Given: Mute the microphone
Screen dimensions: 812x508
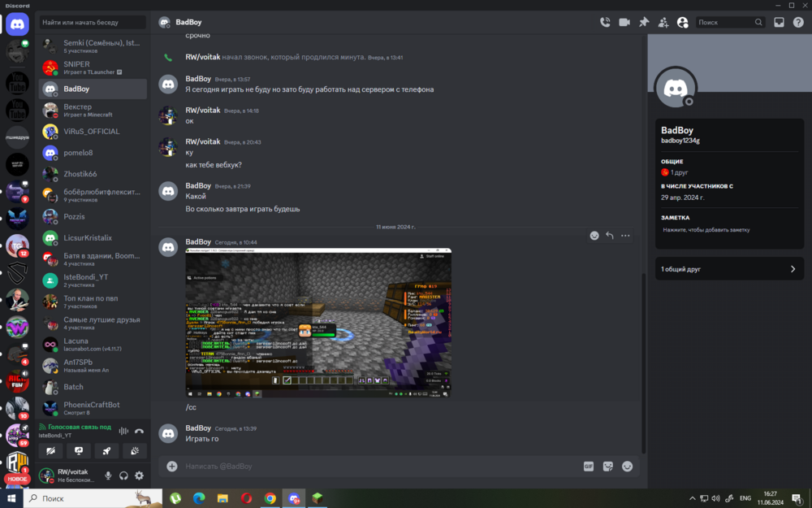Looking at the screenshot, I should coord(108,475).
